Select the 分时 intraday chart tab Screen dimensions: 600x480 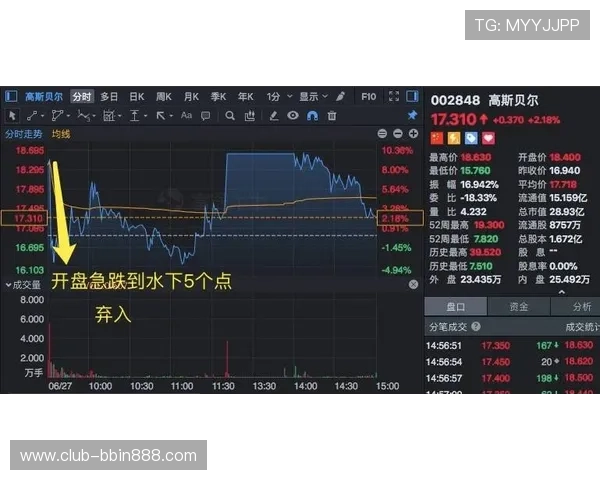pyautogui.click(x=82, y=96)
